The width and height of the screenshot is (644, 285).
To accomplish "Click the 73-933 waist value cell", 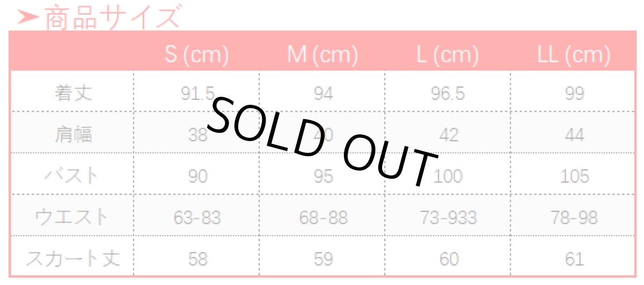I will 448,217.
